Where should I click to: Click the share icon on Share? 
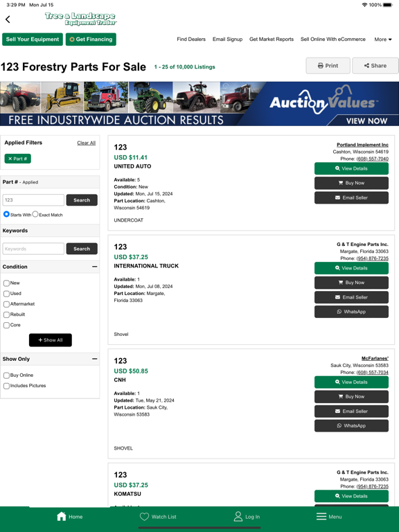(x=366, y=66)
